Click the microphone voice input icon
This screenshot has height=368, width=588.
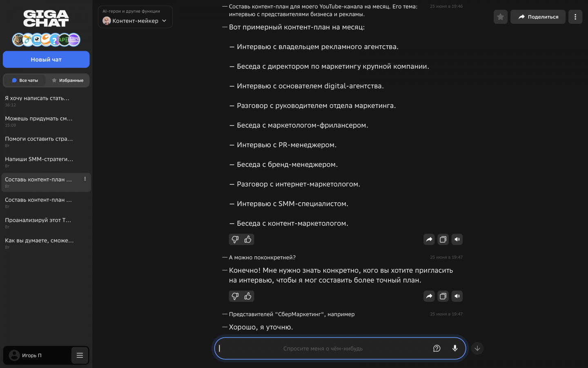455,348
